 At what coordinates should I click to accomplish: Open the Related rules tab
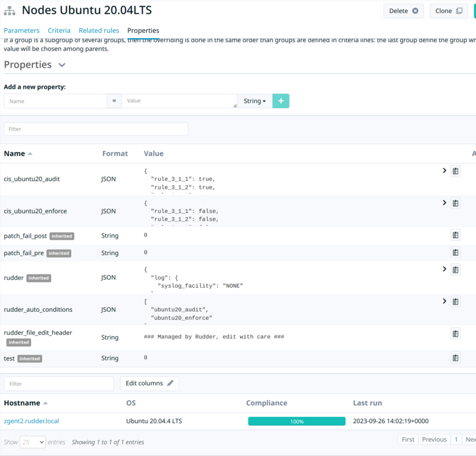(x=99, y=30)
